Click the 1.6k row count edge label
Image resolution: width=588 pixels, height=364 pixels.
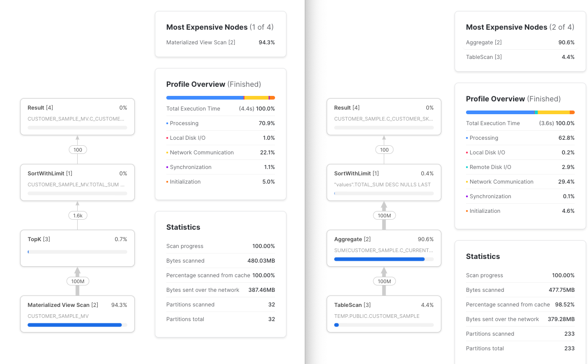tap(77, 216)
